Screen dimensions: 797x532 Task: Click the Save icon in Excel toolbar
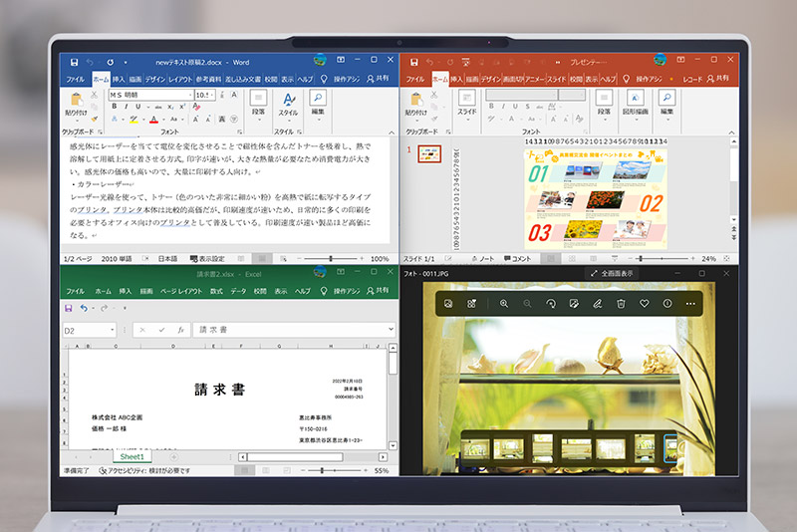(69, 309)
